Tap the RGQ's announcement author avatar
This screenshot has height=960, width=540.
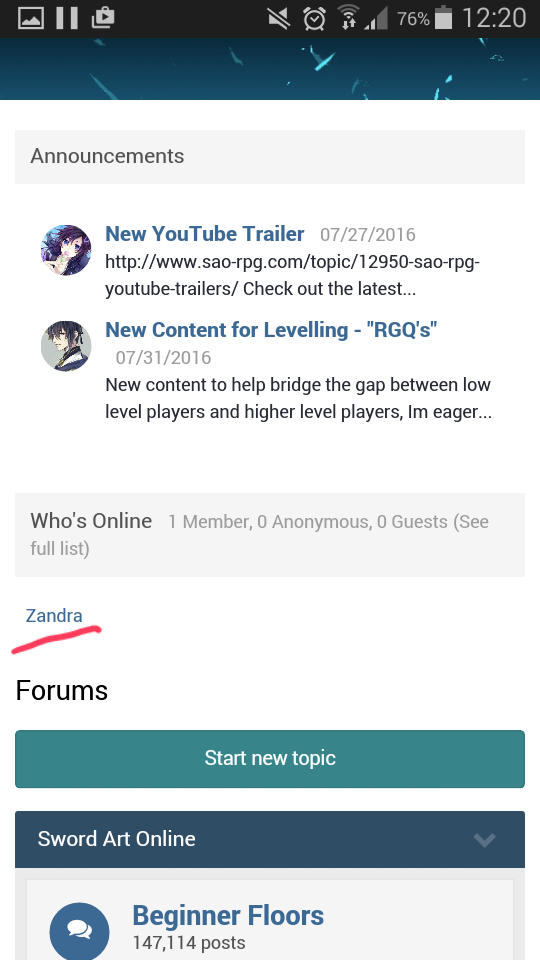point(66,346)
